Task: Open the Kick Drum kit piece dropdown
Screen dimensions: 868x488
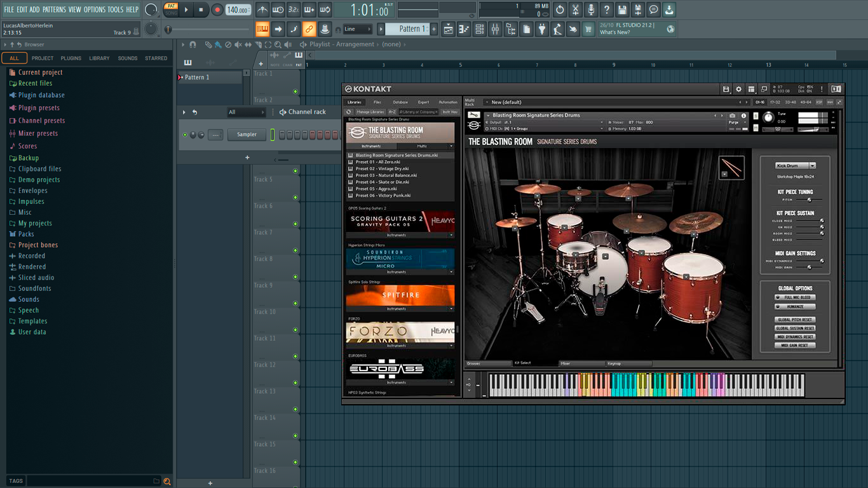Action: tap(795, 165)
